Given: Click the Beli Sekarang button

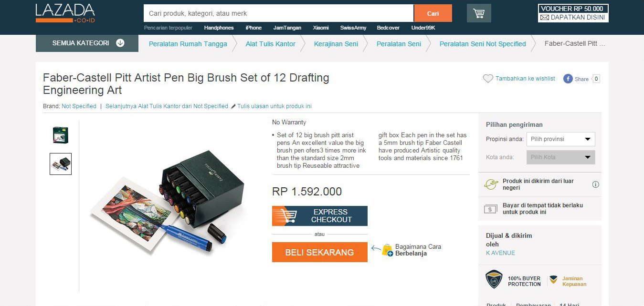Looking at the screenshot, I should 319,252.
